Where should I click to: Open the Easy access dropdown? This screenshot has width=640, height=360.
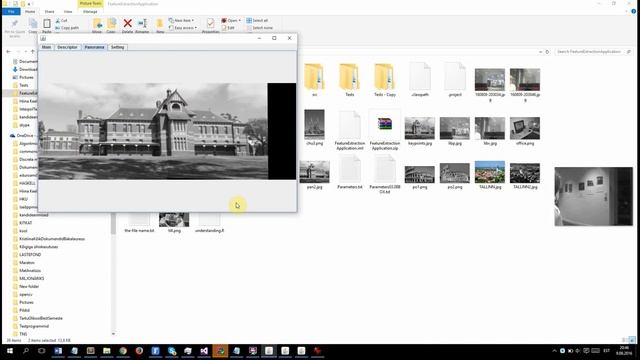point(182,28)
